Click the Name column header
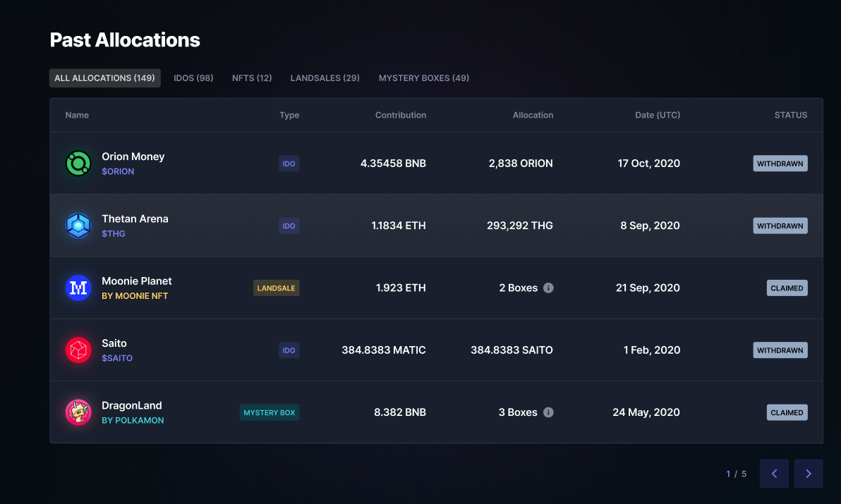841x504 pixels. [77, 115]
